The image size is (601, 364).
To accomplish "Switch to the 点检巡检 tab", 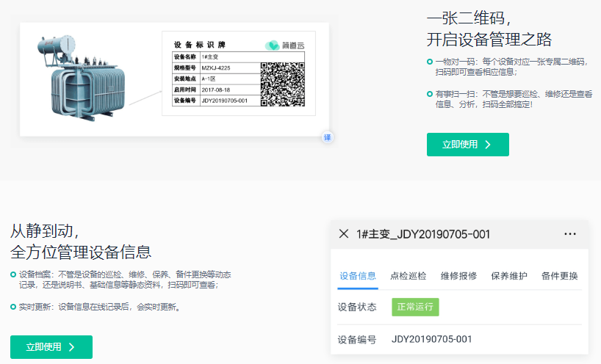I will tap(409, 276).
